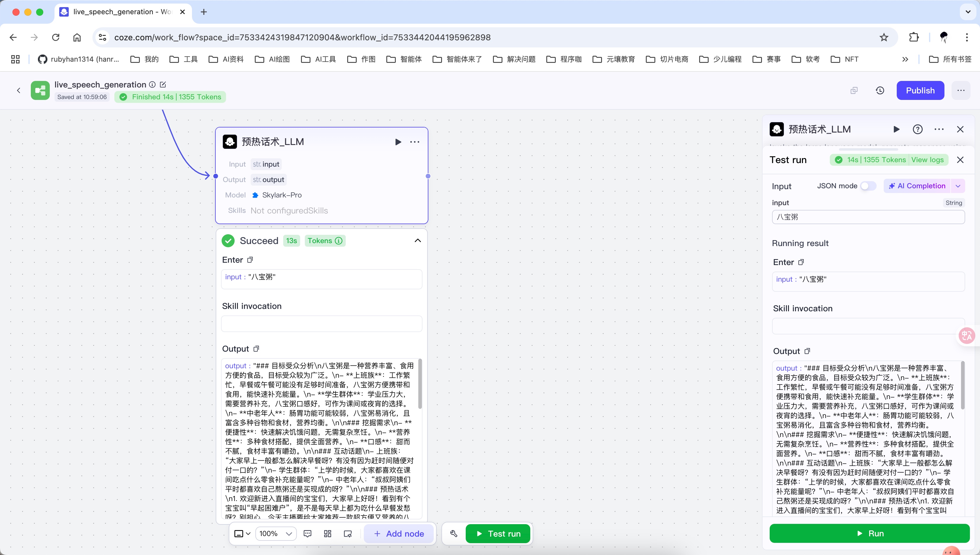Copy the Output text using its copy icon

tap(256, 348)
